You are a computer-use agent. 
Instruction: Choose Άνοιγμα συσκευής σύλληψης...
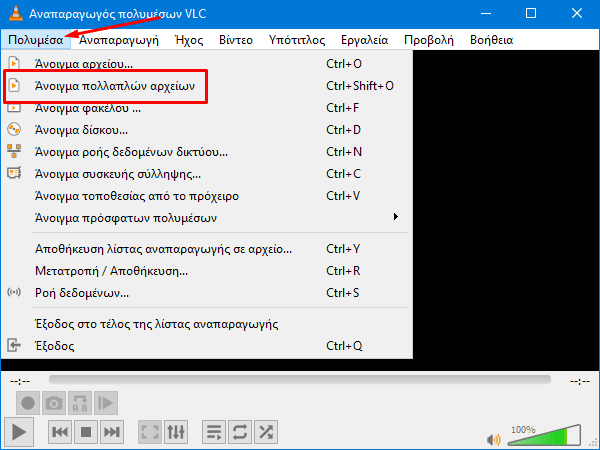click(x=207, y=174)
